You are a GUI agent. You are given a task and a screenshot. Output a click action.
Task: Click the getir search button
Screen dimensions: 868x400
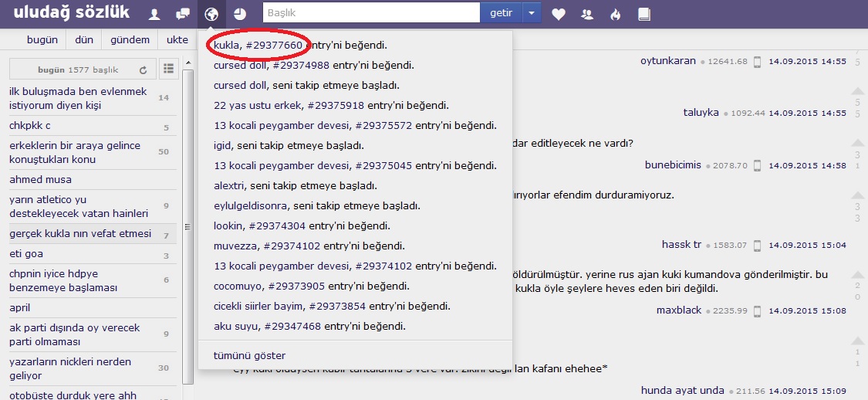pyautogui.click(x=501, y=13)
